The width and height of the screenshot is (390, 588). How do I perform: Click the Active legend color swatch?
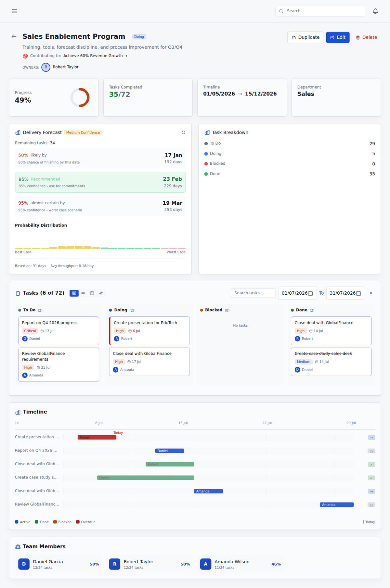click(17, 522)
